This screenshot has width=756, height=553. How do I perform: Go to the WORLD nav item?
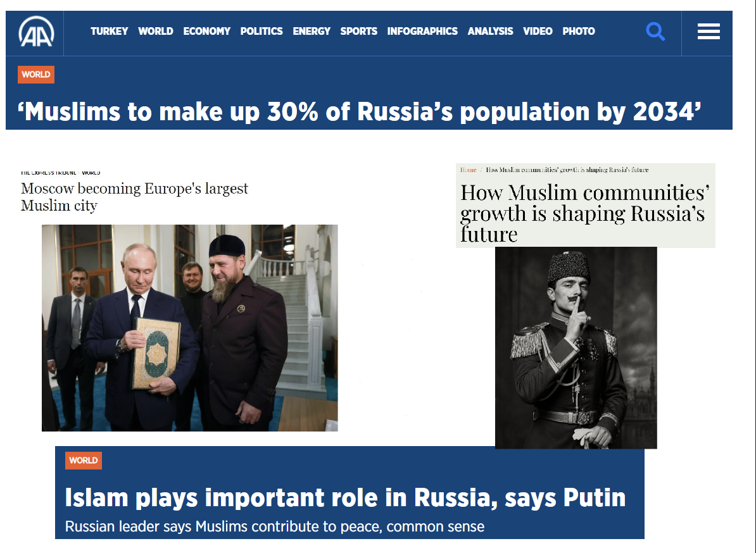click(155, 31)
